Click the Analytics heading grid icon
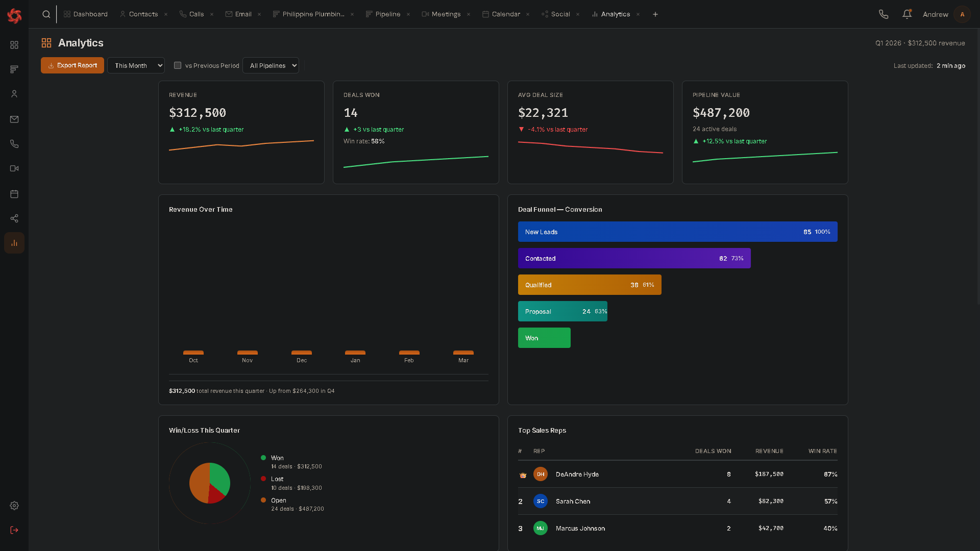The height and width of the screenshot is (551, 980). pos(46,43)
